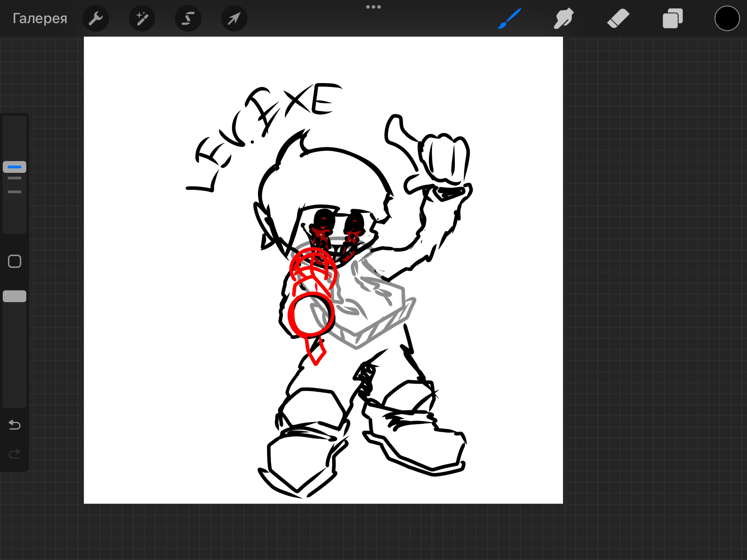
Task: Activate the Transform arrow tool
Action: coord(234,18)
